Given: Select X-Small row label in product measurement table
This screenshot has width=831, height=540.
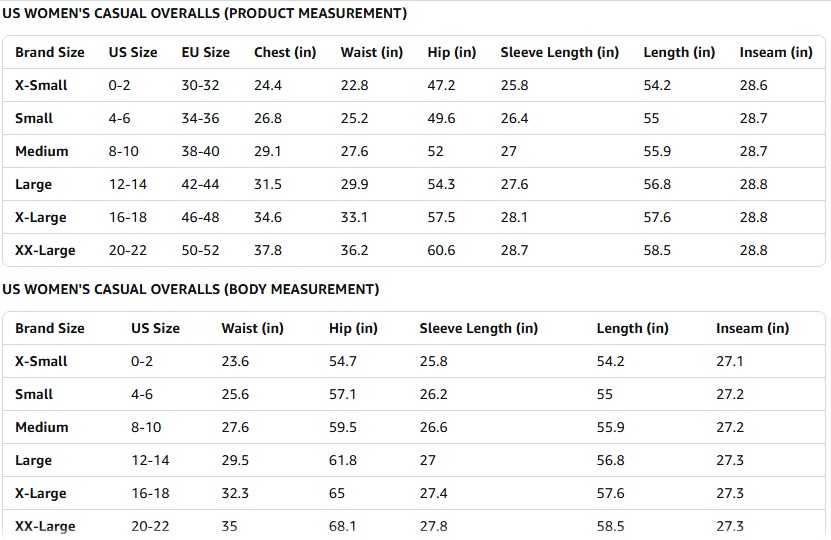Looking at the screenshot, I should (x=41, y=85).
